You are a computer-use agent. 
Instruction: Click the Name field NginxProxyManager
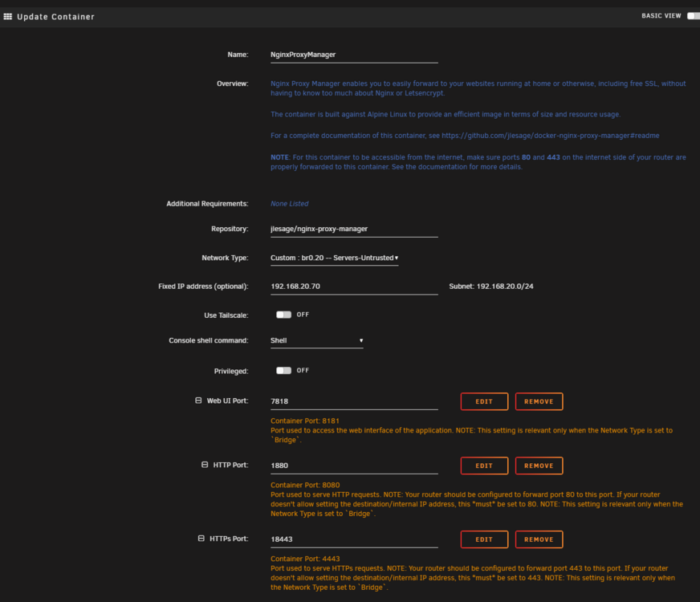[x=354, y=55]
